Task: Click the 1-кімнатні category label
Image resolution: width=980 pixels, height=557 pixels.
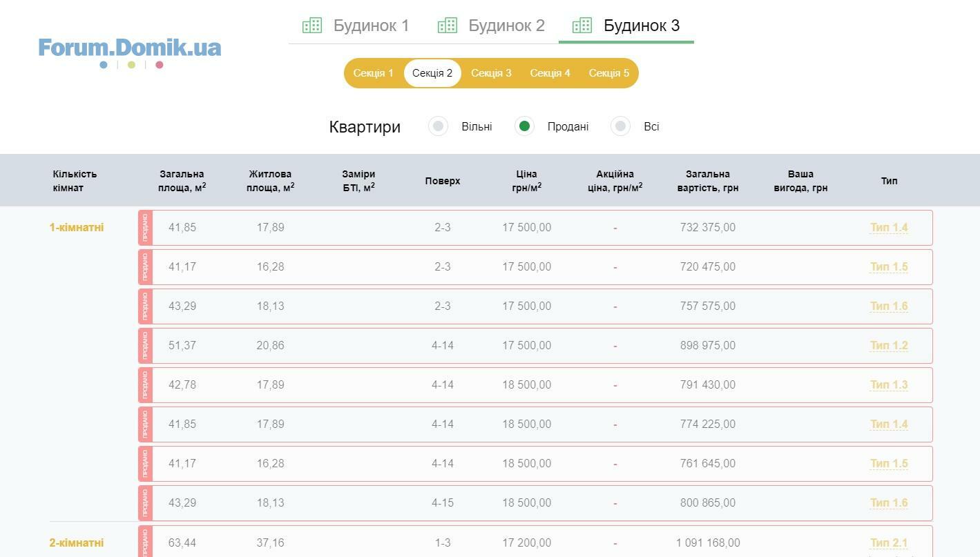Action: coord(77,228)
